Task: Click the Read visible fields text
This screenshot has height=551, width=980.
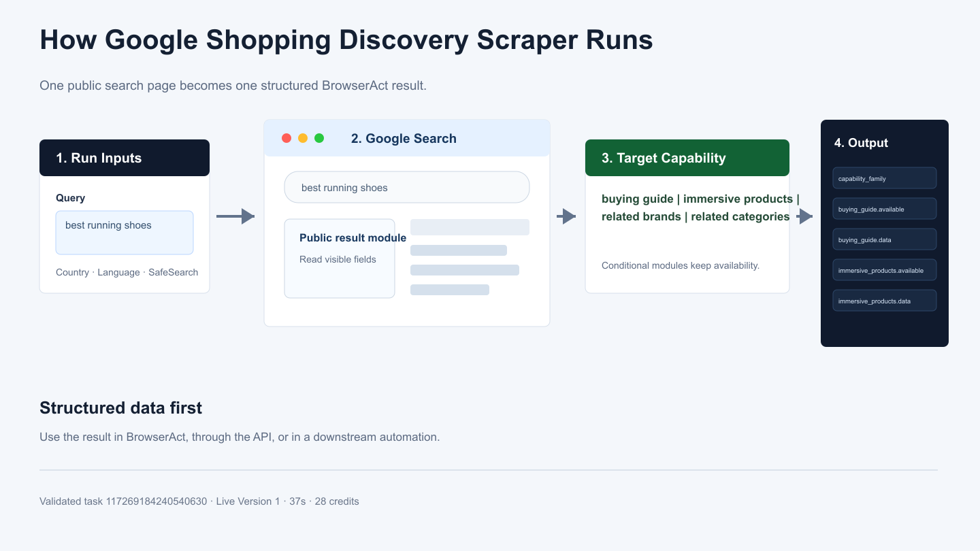Action: (338, 259)
